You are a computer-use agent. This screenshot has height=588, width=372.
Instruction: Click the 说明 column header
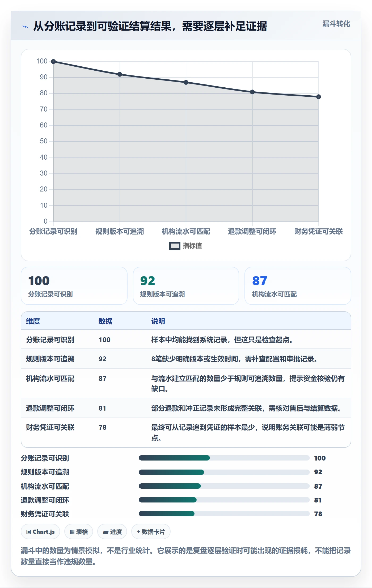pos(158,321)
